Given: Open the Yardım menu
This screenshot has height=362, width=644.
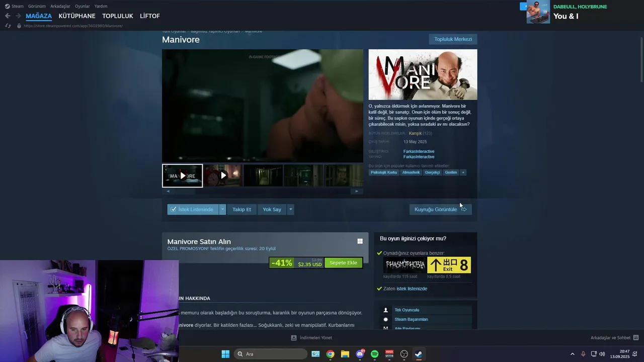Looking at the screenshot, I should pyautogui.click(x=101, y=6).
